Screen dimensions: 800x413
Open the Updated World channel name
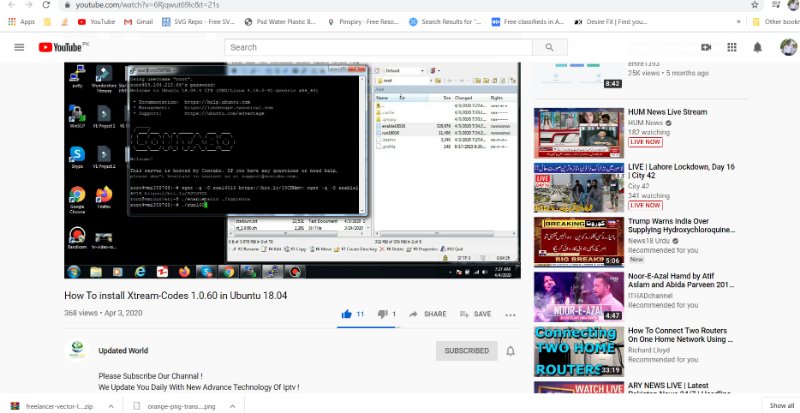pyautogui.click(x=123, y=351)
